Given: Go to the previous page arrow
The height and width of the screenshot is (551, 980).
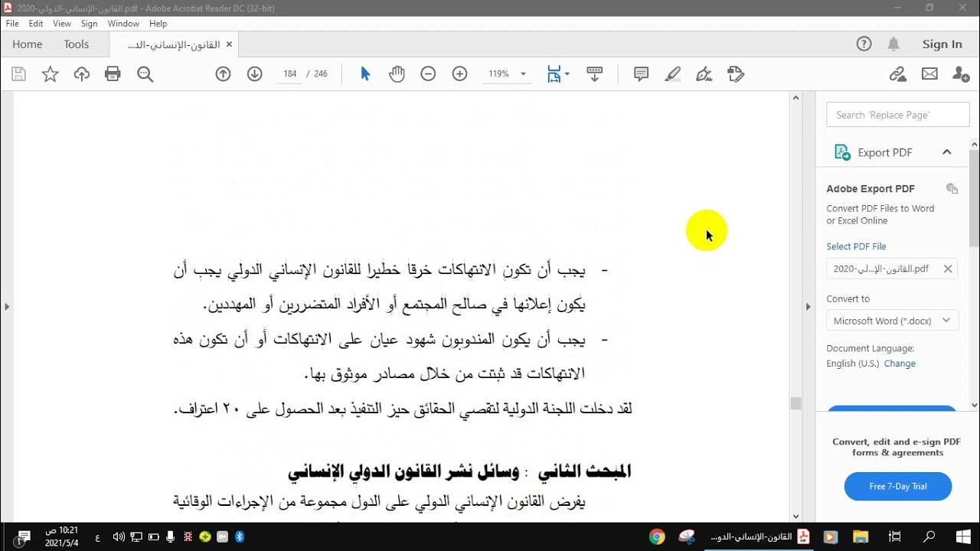Looking at the screenshot, I should [223, 74].
